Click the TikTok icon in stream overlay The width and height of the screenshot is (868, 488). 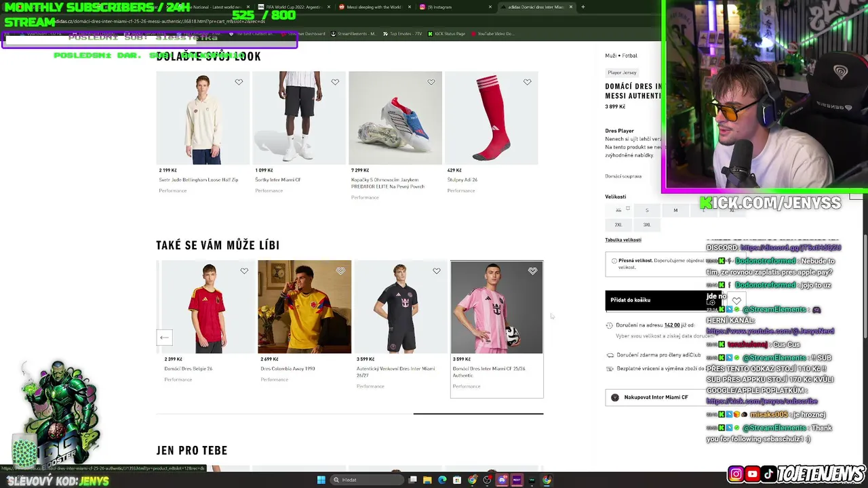(x=769, y=474)
